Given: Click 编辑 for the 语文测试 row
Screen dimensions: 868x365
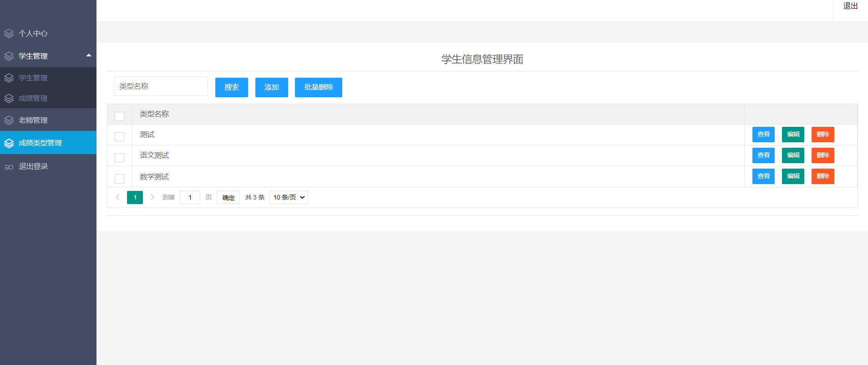Looking at the screenshot, I should tap(793, 155).
